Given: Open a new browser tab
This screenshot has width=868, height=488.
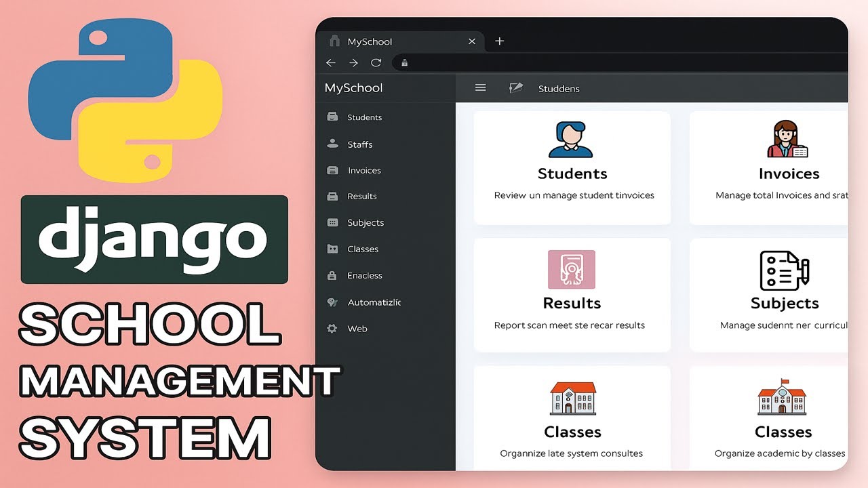Looking at the screenshot, I should pos(500,41).
